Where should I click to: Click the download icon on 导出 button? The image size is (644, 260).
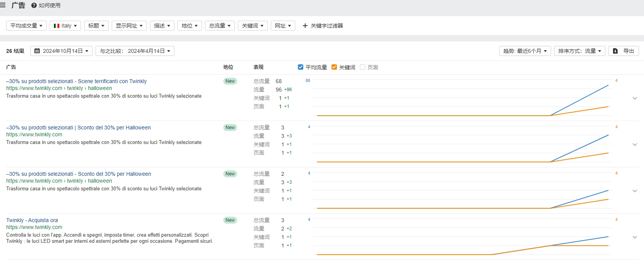tap(615, 51)
